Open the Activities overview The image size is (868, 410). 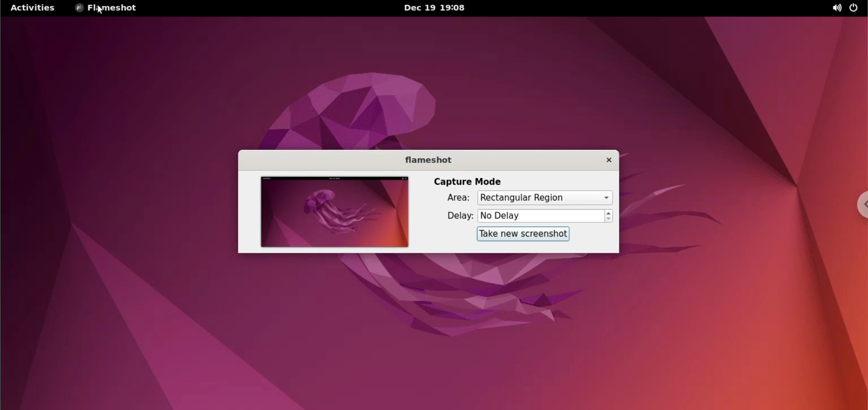click(x=33, y=8)
